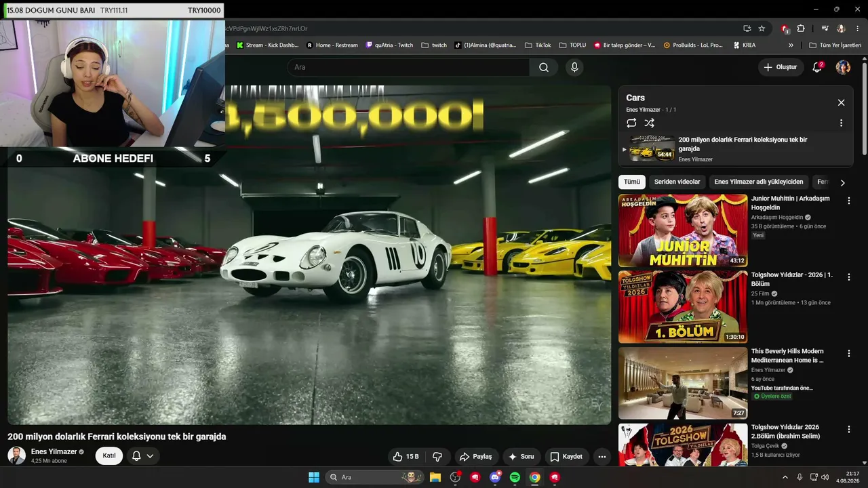
Task: Open Enes Yilmazer channel avatar
Action: 16,455
